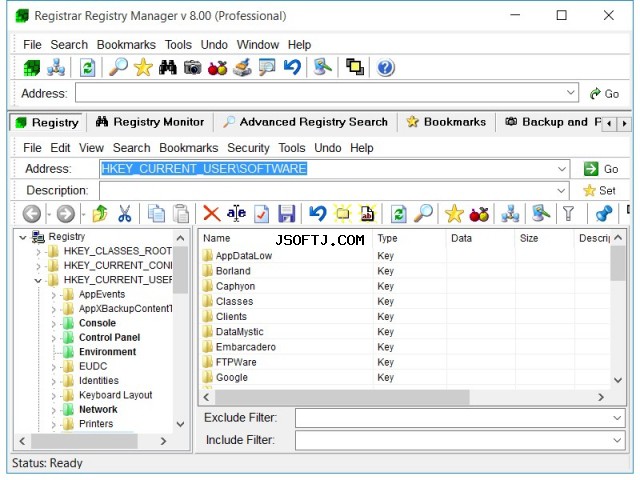
Task: Open the Description dropdown arrow
Action: (562, 191)
